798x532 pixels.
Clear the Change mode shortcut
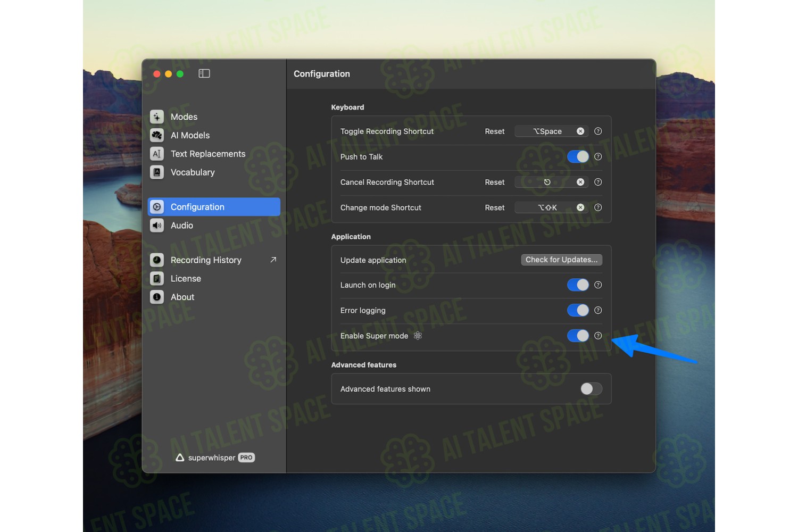580,208
